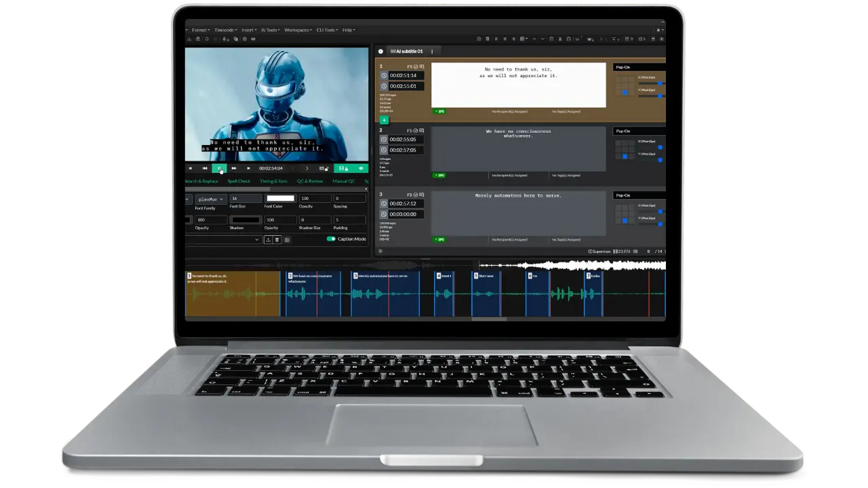Select the play button in the video player

[220, 169]
